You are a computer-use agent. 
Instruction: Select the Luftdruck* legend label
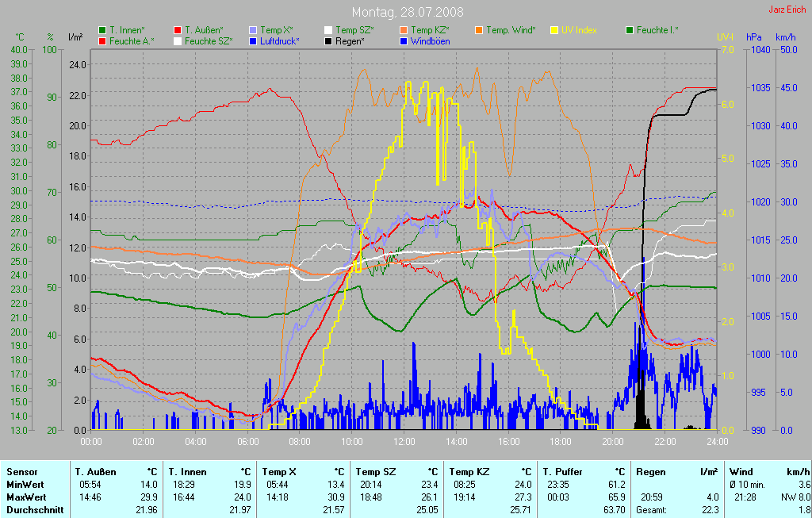click(280, 41)
